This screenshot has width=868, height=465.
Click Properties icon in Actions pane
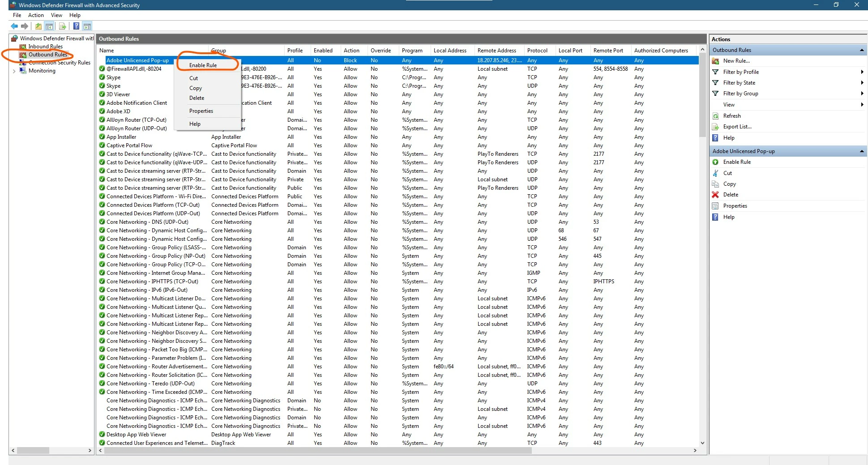pos(715,206)
